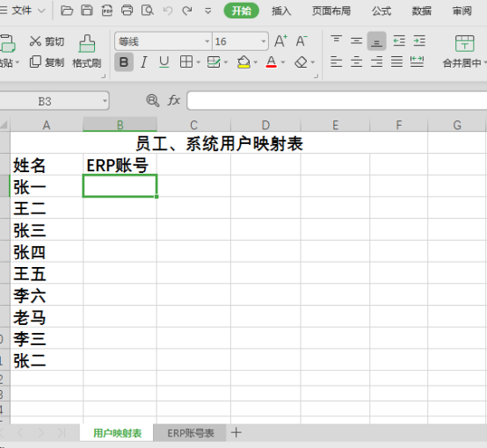Toggle bold formatting

click(x=124, y=62)
